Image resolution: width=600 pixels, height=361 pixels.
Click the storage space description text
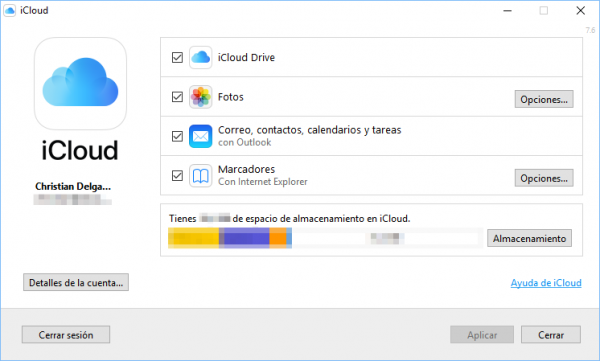coord(290,219)
